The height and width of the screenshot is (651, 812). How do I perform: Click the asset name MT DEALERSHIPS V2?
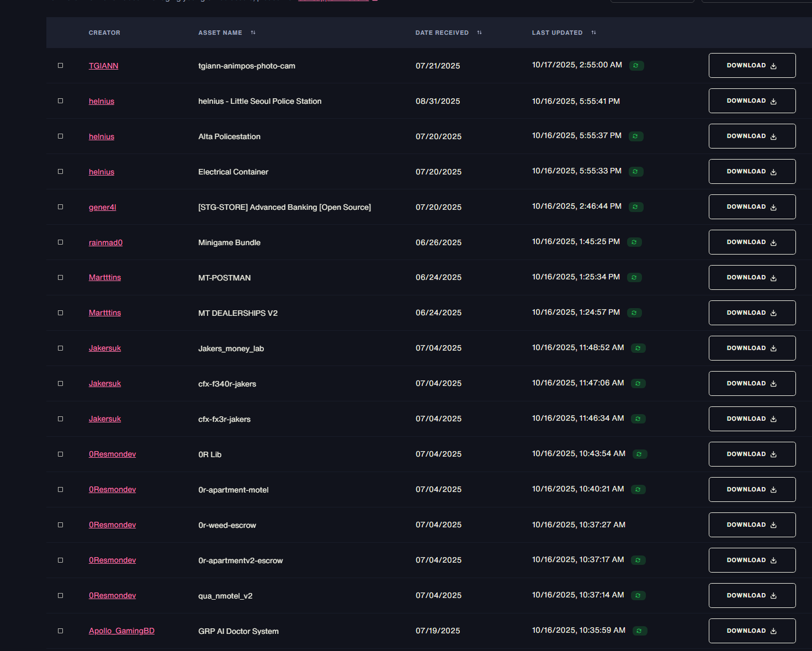coord(238,313)
